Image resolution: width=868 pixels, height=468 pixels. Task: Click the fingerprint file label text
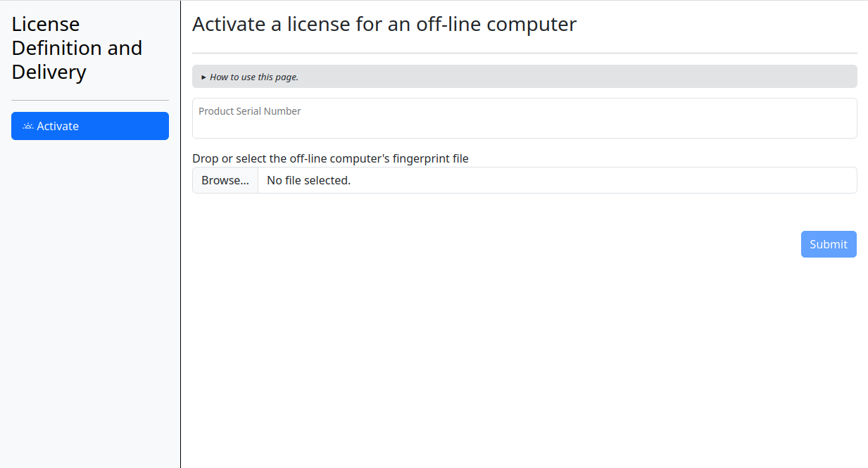tap(330, 158)
